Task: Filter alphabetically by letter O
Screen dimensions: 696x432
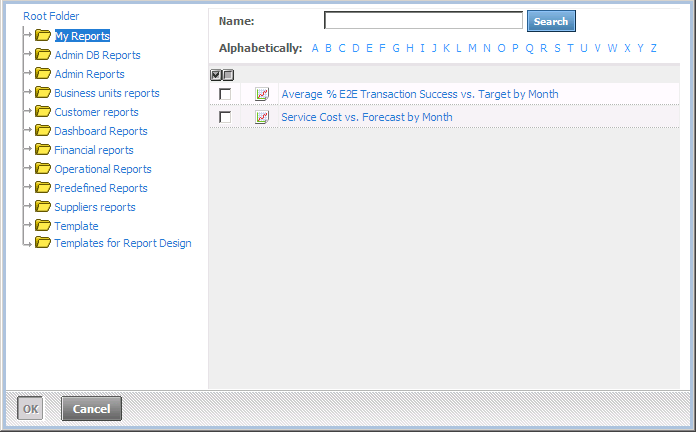Action: click(501, 48)
